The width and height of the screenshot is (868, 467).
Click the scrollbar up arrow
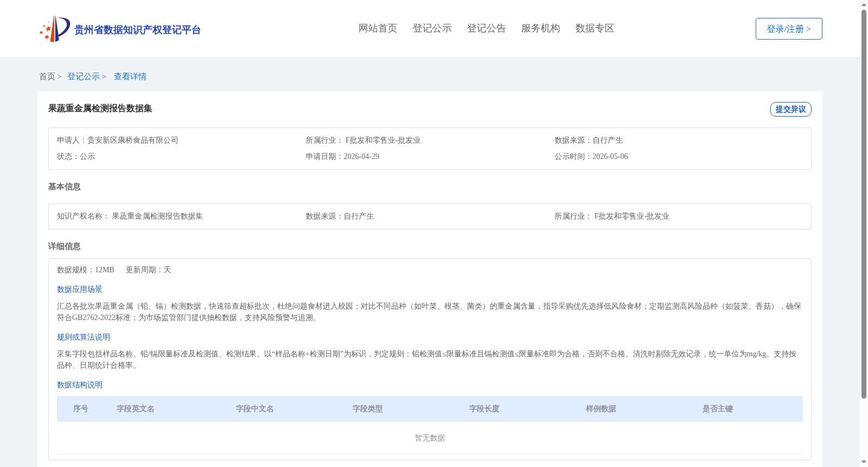click(x=864, y=4)
